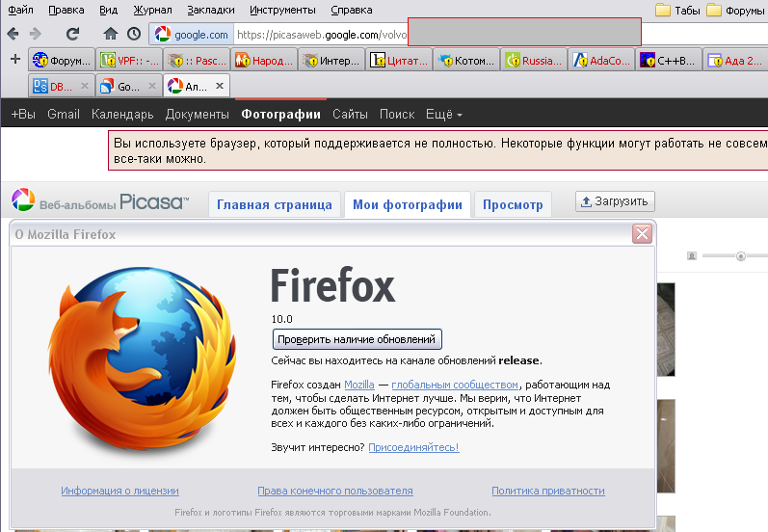Click the Forward navigation arrow
Image resolution: width=768 pixels, height=532 pixels.
[36, 34]
